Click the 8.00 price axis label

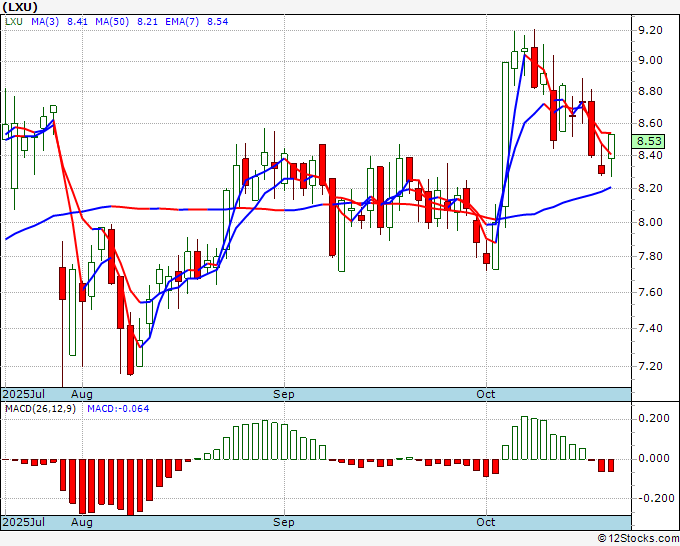[x=650, y=222]
